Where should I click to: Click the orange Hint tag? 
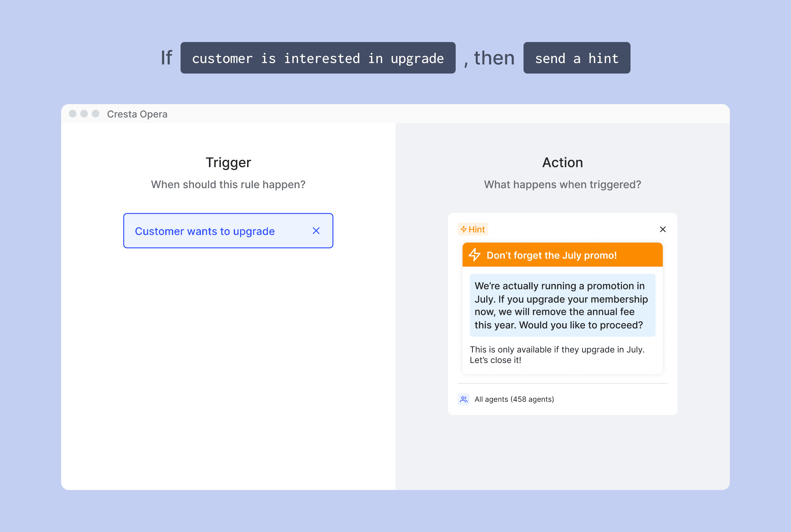(473, 229)
